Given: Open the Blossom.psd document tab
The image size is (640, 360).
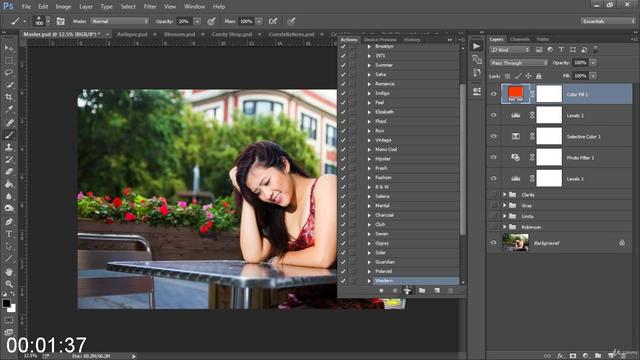Looking at the screenshot, I should point(180,34).
